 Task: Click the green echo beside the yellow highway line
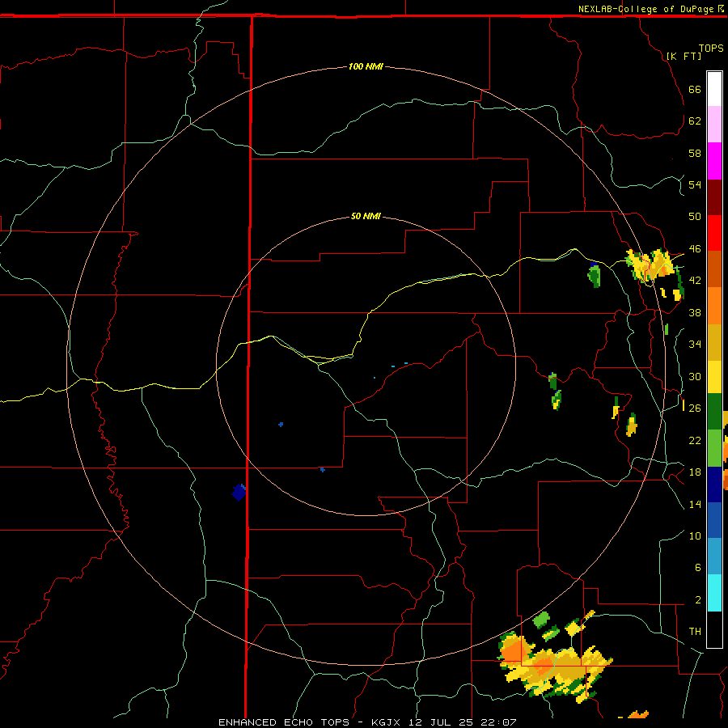tap(594, 275)
